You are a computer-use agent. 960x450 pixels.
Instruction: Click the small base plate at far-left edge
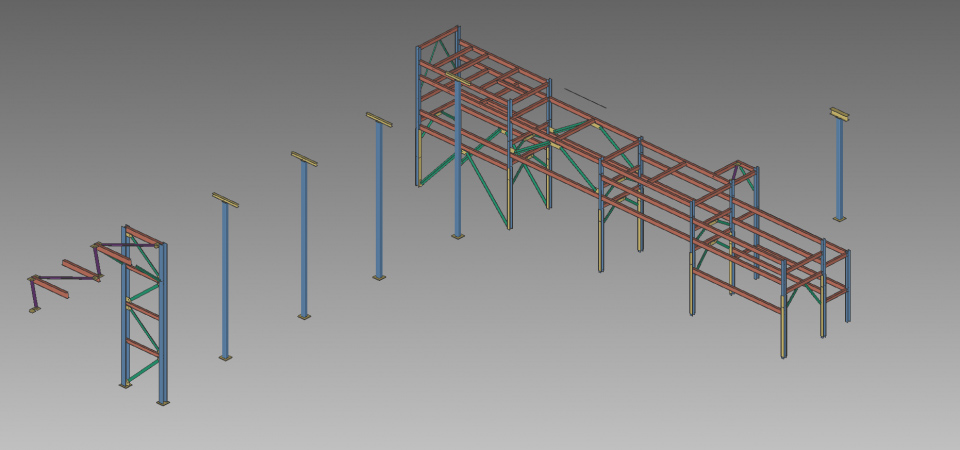35,310
